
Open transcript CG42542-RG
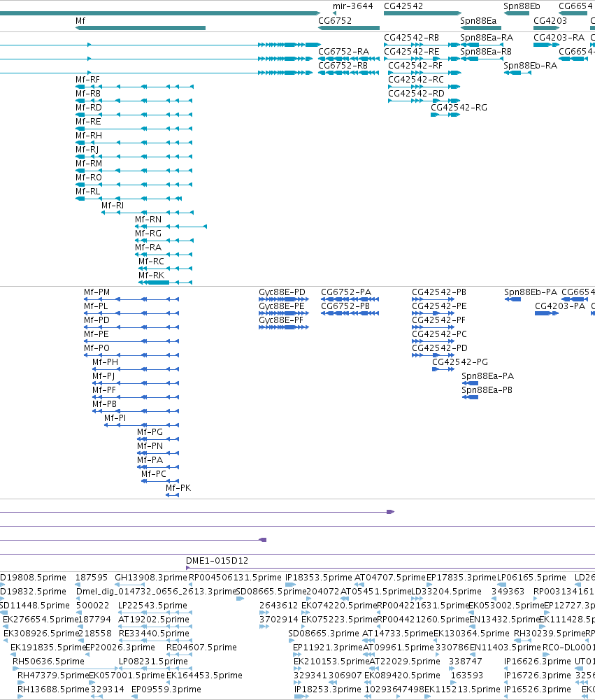tap(445, 115)
